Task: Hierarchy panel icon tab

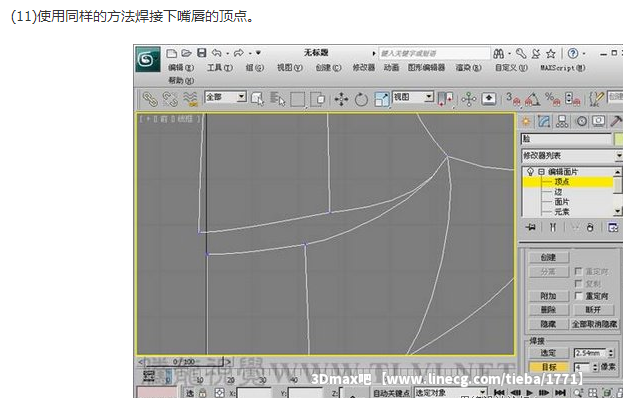Action: coord(562,122)
